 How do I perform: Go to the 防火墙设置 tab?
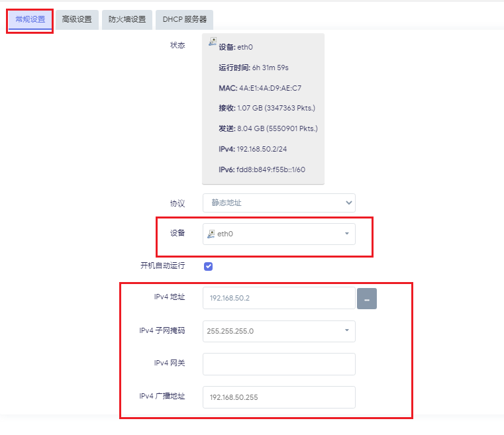point(127,19)
